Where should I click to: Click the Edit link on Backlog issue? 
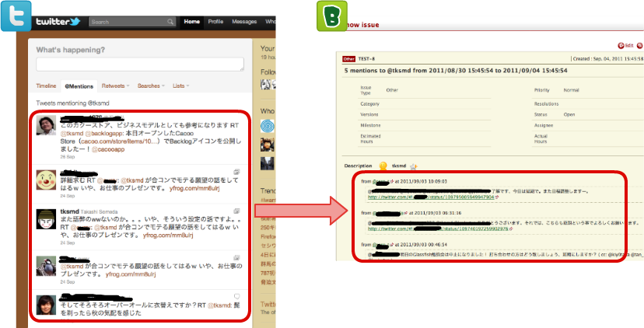tap(628, 46)
